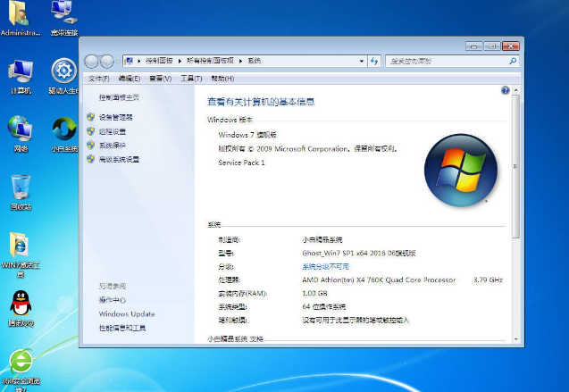The width and height of the screenshot is (569, 392).
Task: Click the blue help question mark icon
Action: point(506,90)
